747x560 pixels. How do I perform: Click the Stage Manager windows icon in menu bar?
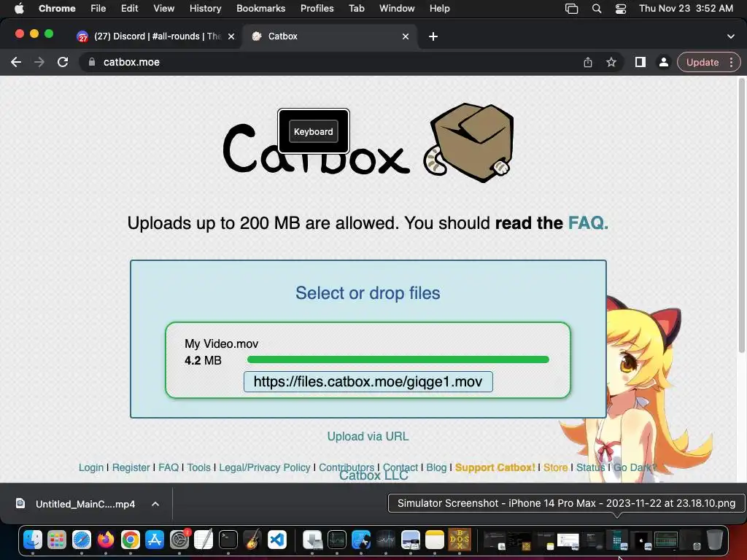pos(572,9)
